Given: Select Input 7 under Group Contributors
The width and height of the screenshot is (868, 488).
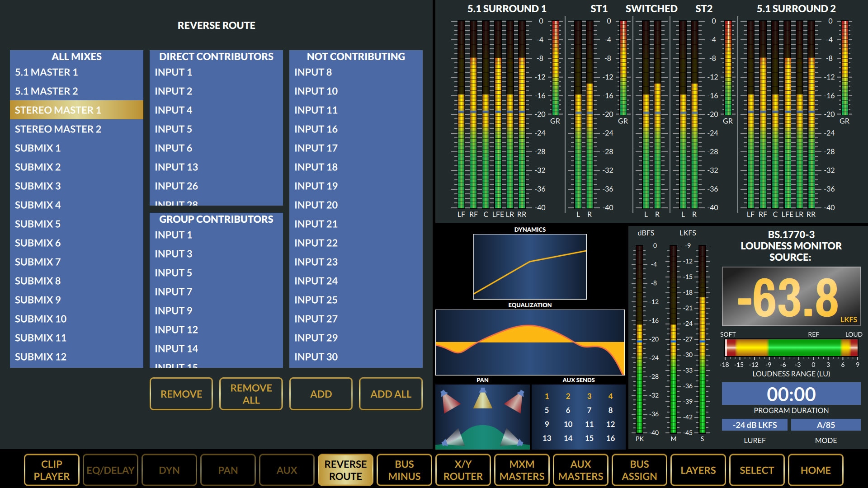Looking at the screenshot, I should click(216, 292).
